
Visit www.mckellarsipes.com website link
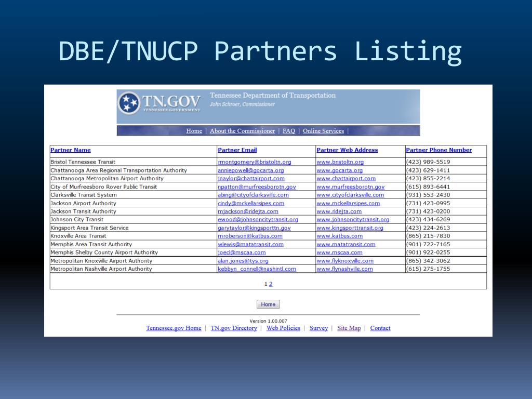click(348, 203)
